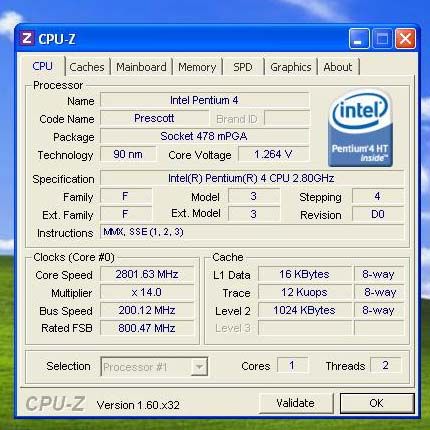Image resolution: width=430 pixels, height=430 pixels.
Task: Click the Multiplier x 14.0 value
Action: point(147,292)
